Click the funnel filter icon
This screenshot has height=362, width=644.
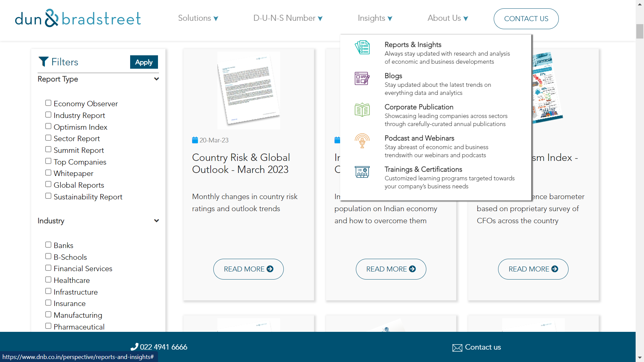pos(44,62)
